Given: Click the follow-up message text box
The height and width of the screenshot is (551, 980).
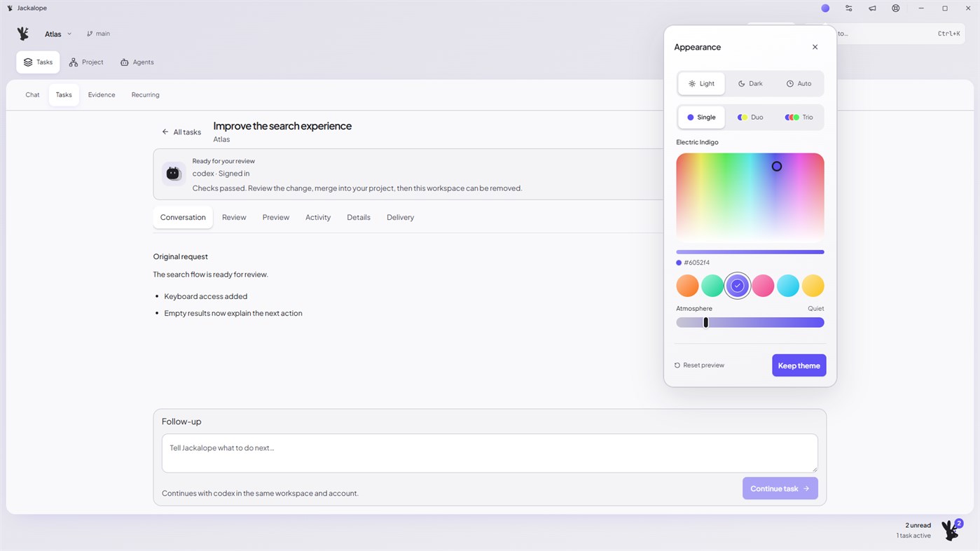Looking at the screenshot, I should pos(490,453).
